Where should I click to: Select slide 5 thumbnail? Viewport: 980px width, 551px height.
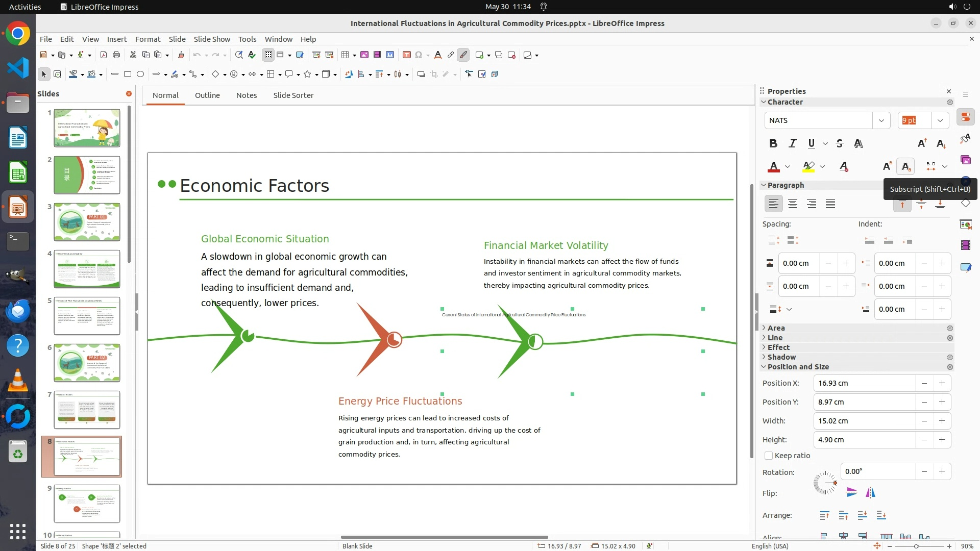coord(87,316)
